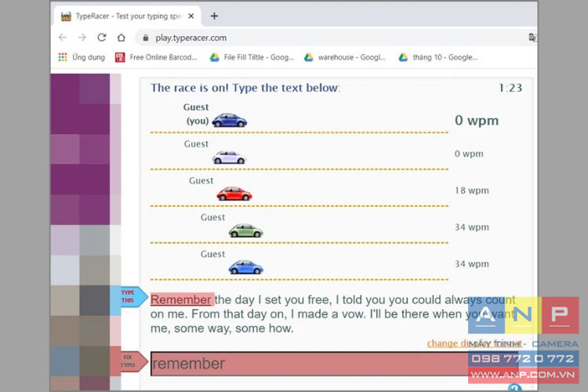The height and width of the screenshot is (392, 588).
Task: Close the TypeRacer tab
Action: coord(191,16)
